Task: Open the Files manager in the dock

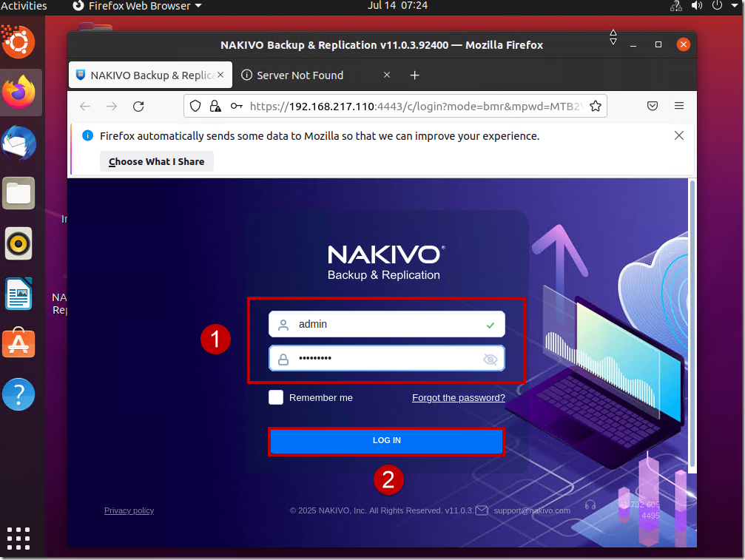Action: click(x=19, y=193)
